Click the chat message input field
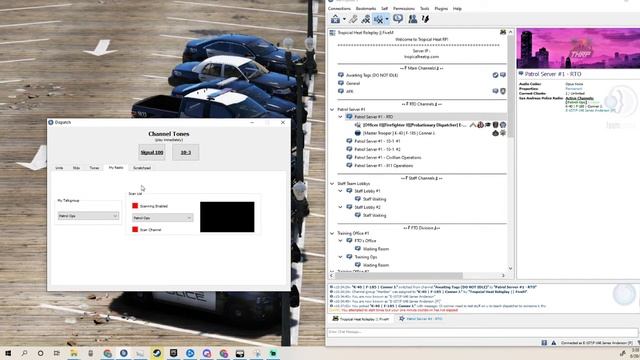This screenshot has height=360, width=640. coord(482,332)
